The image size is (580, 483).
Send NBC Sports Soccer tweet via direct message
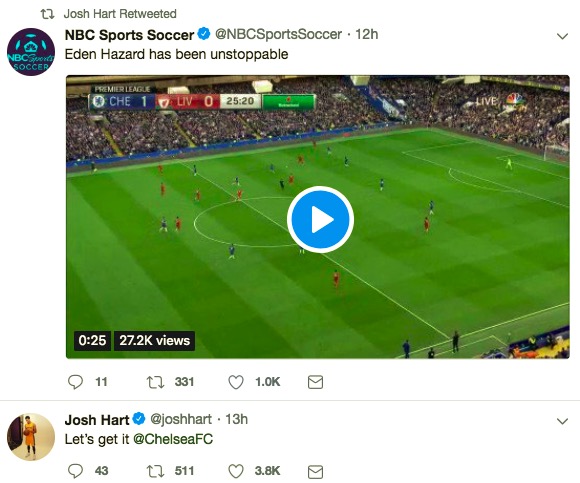(x=316, y=382)
